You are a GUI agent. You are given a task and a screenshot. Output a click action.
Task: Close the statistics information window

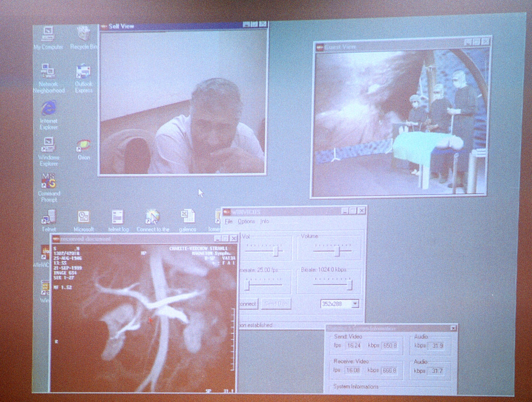(x=453, y=328)
